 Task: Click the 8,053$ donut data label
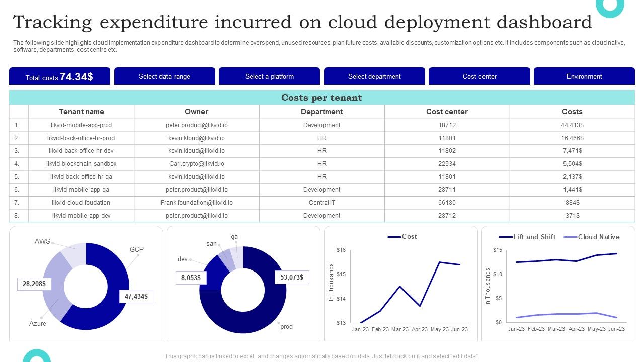tap(191, 278)
